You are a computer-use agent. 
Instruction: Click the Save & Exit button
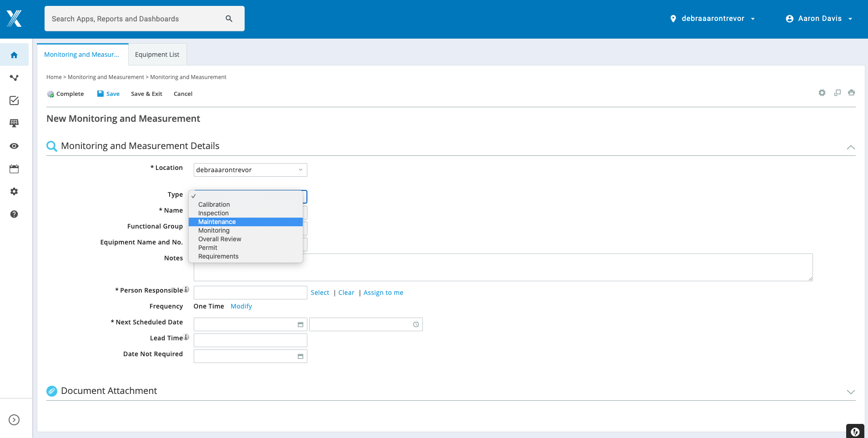pos(146,94)
